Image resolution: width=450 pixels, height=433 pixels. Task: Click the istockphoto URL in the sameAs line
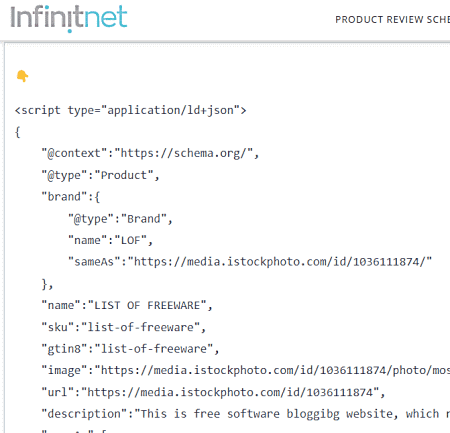pos(279,262)
